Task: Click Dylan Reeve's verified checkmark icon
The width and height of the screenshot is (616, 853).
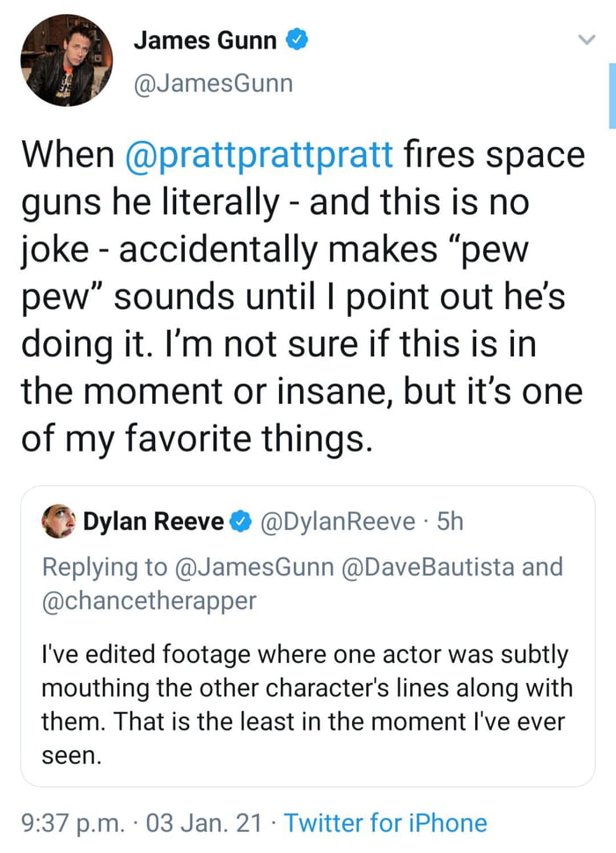Action: (x=238, y=520)
